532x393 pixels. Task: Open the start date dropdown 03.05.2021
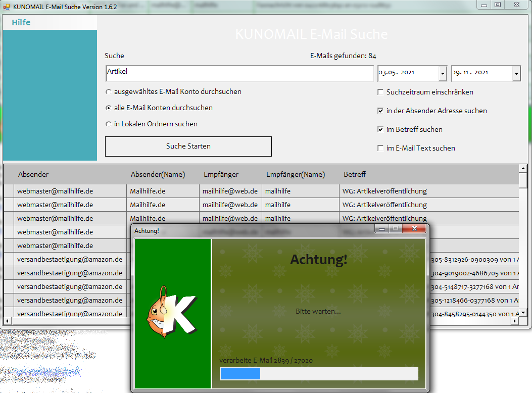443,73
